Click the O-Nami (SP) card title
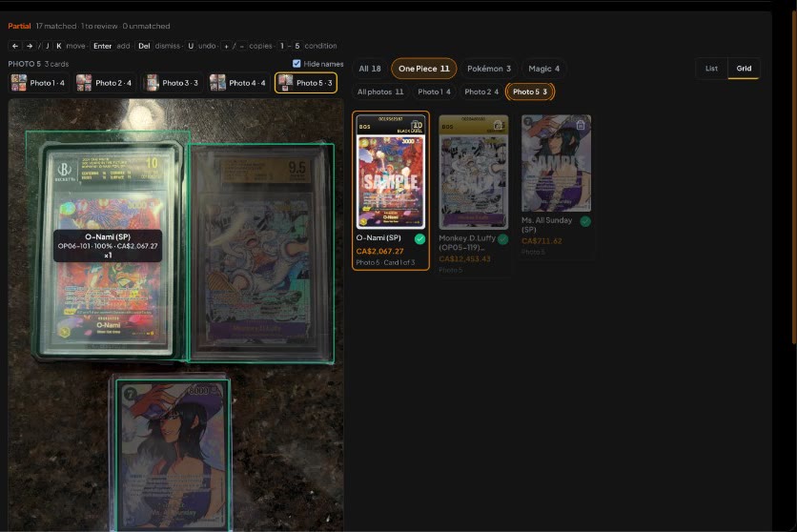This screenshot has height=532, width=797. point(378,237)
